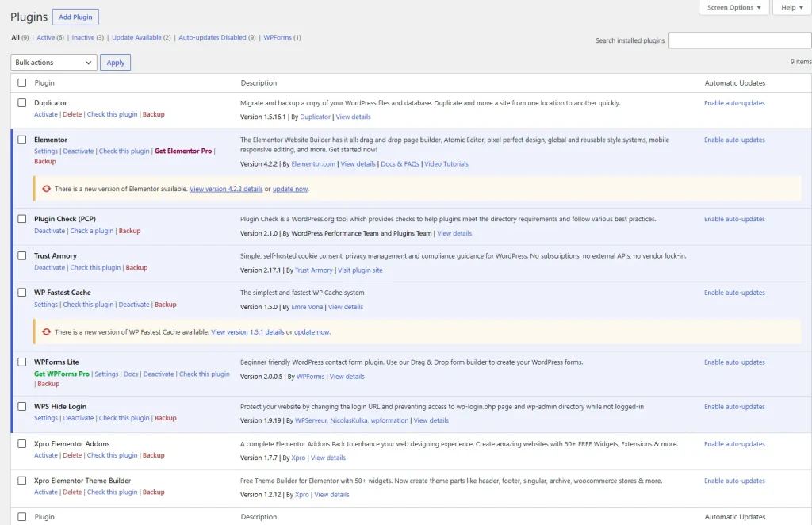The width and height of the screenshot is (812, 525).
Task: Tick the Duplicator plugin checkbox
Action: (x=21, y=102)
